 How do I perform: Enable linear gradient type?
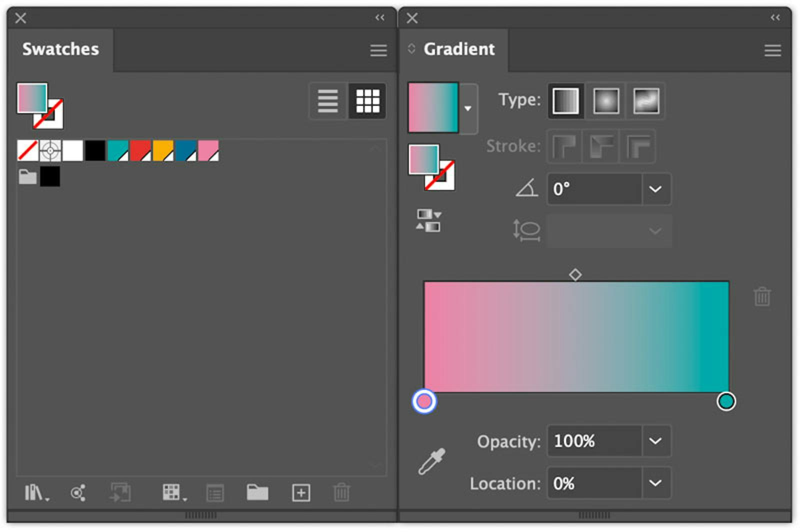[x=564, y=100]
